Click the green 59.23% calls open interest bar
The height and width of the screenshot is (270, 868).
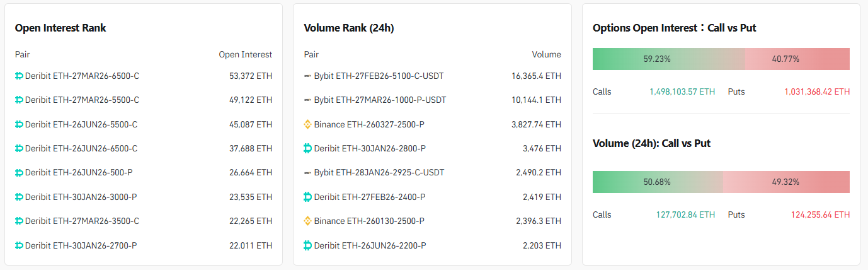pyautogui.click(x=668, y=59)
